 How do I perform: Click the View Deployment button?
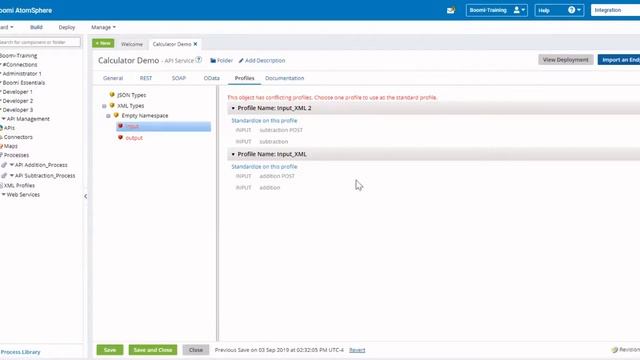565,60
